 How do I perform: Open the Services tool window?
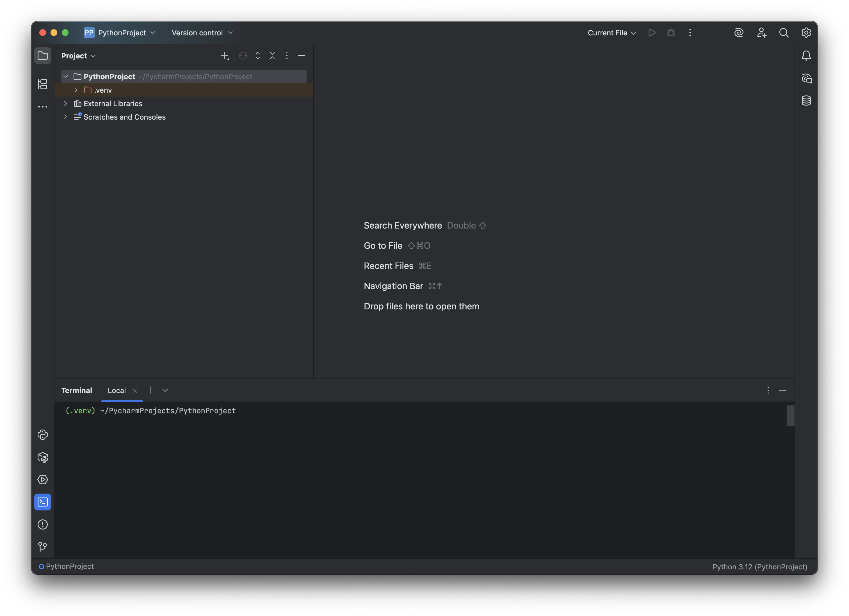coord(43,479)
